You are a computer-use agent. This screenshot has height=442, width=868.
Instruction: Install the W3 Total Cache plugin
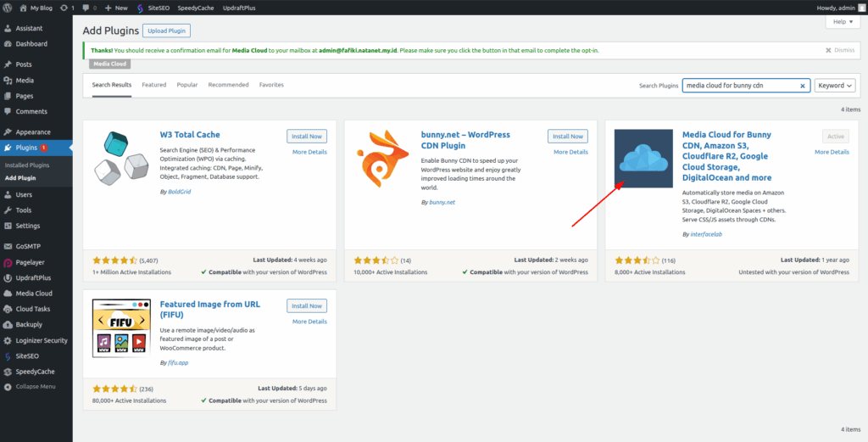point(307,137)
